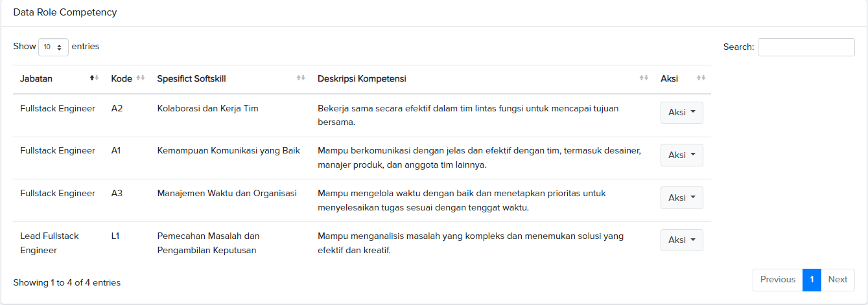Select page 1 in pagination

click(x=812, y=280)
